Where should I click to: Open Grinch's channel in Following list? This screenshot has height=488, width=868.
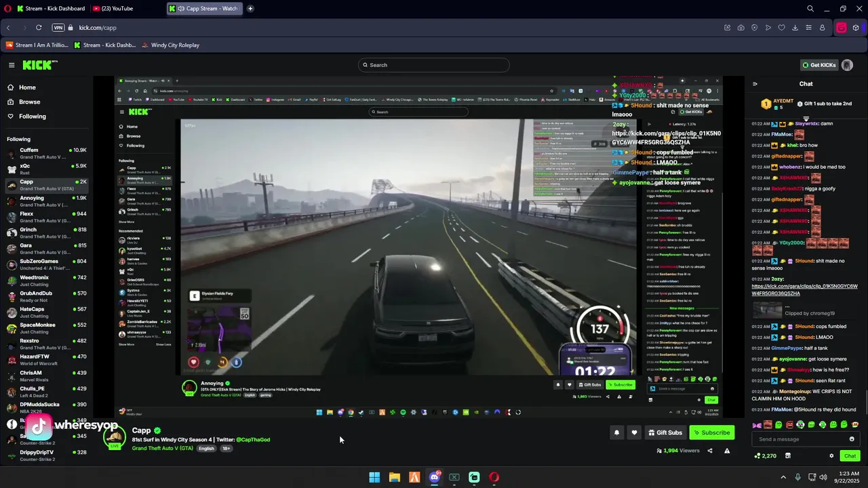(46, 233)
